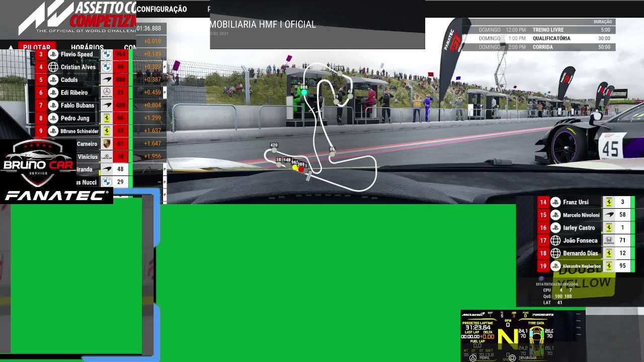Click BMW logo in Flavio Speed row
This screenshot has width=644, height=362.
pos(107,54)
